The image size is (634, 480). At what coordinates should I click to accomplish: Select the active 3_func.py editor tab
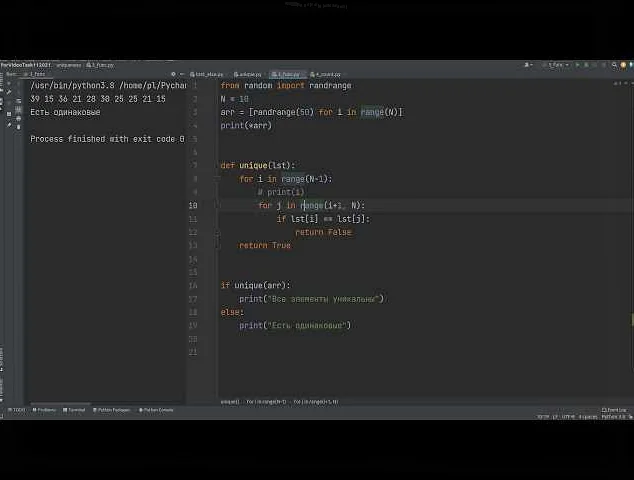click(286, 74)
